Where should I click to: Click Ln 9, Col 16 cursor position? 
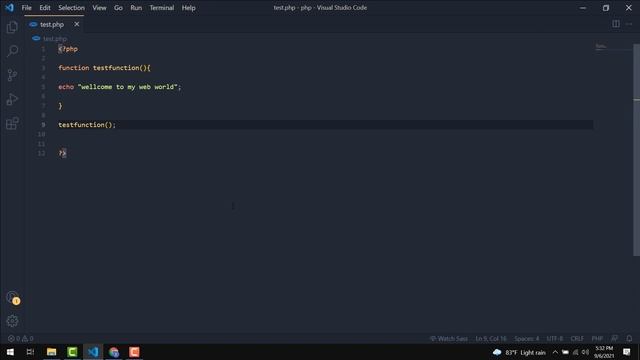coord(491,338)
